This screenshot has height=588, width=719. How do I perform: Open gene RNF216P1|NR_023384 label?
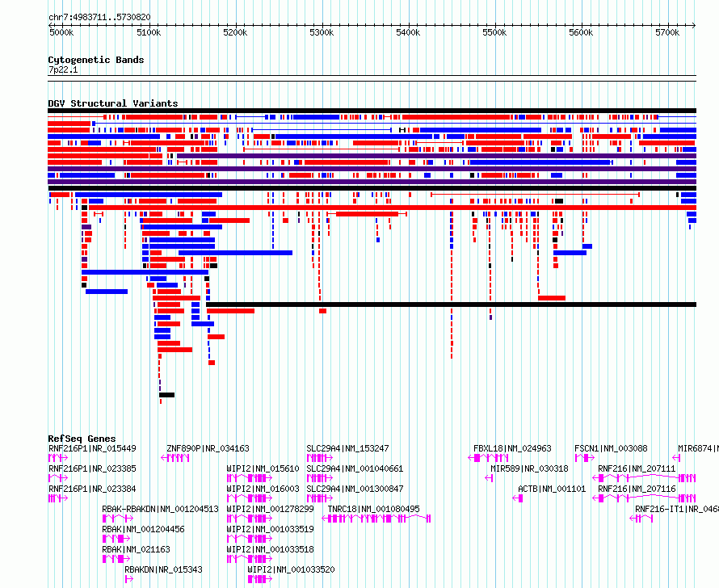point(92,489)
